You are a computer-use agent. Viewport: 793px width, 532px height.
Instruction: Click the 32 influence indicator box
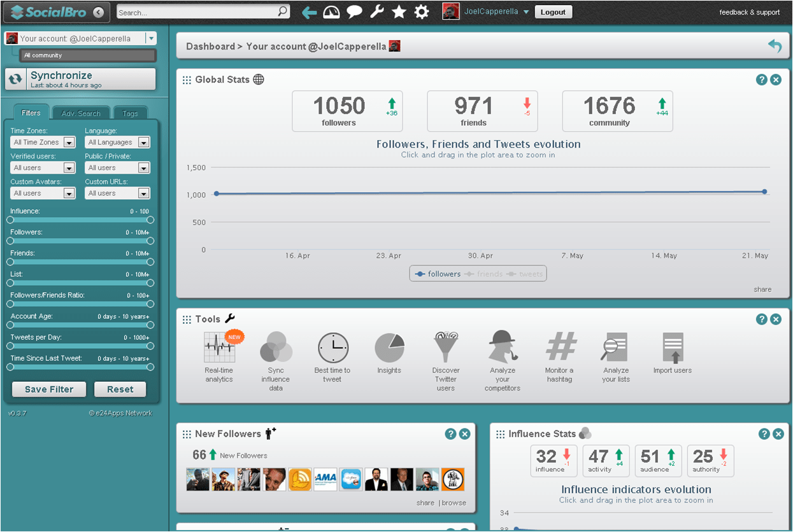pos(554,461)
